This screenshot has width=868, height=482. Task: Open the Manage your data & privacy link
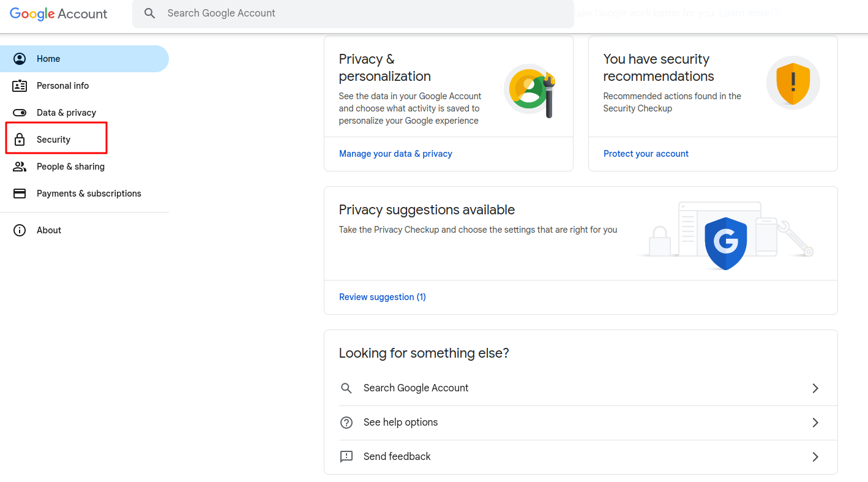pos(395,154)
